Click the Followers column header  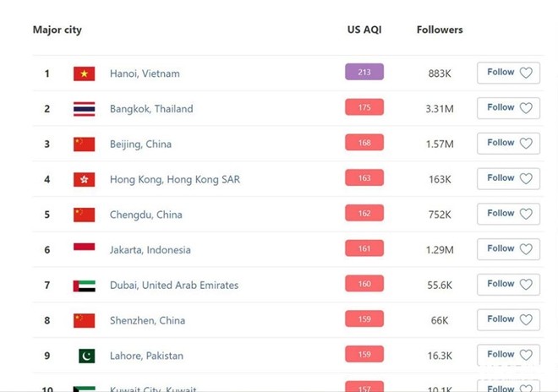pos(440,30)
